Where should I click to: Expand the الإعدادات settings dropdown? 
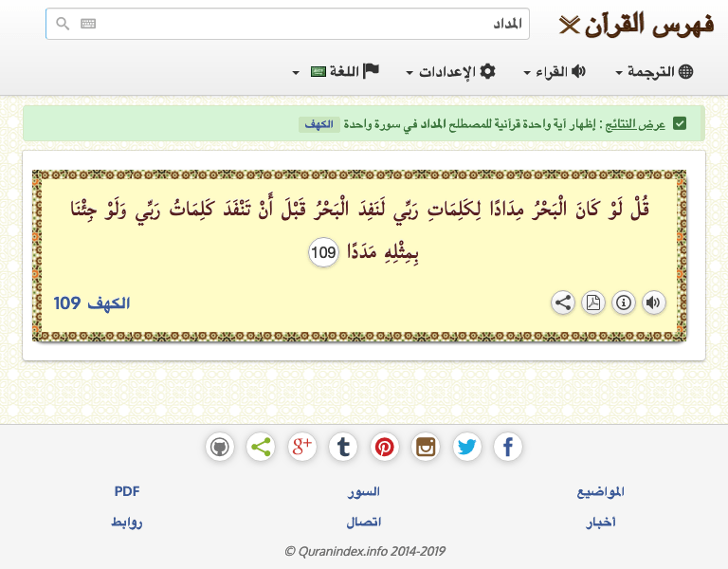(x=450, y=72)
